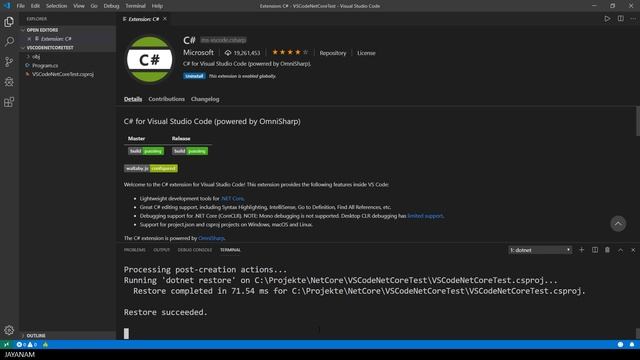Image resolution: width=640 pixels, height=360 pixels.
Task: Open the Help menu
Action: (157, 6)
